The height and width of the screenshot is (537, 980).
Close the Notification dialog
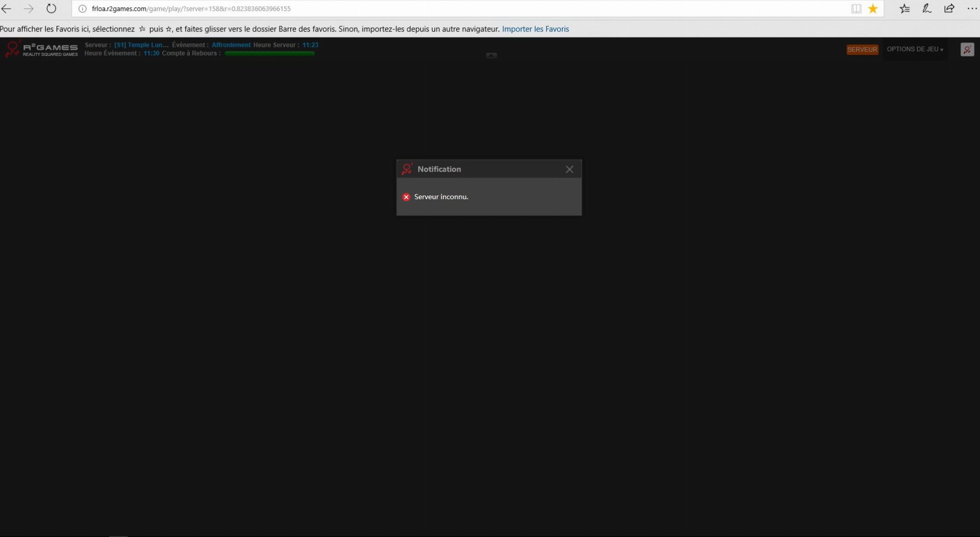click(569, 169)
